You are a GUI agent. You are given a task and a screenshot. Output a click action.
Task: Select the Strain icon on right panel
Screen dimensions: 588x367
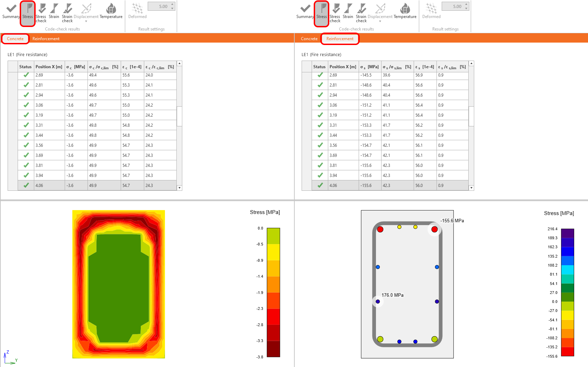coord(348,10)
